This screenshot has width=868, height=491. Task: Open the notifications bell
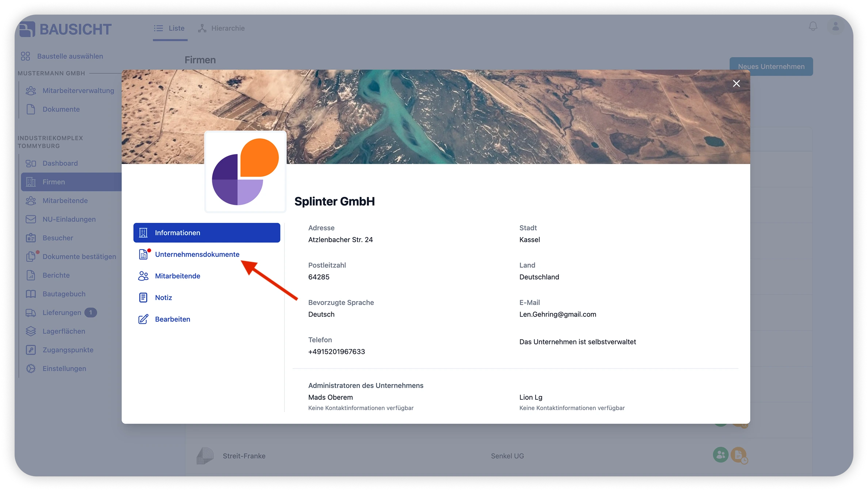tap(813, 27)
